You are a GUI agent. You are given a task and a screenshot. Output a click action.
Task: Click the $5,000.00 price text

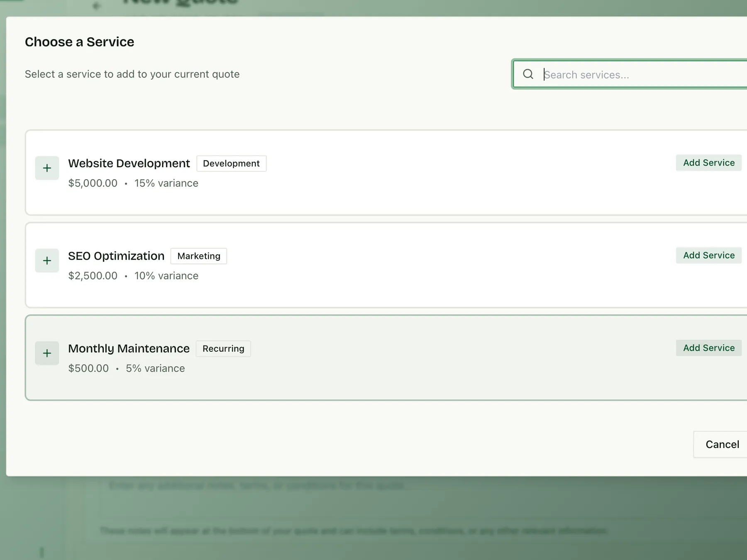(93, 183)
